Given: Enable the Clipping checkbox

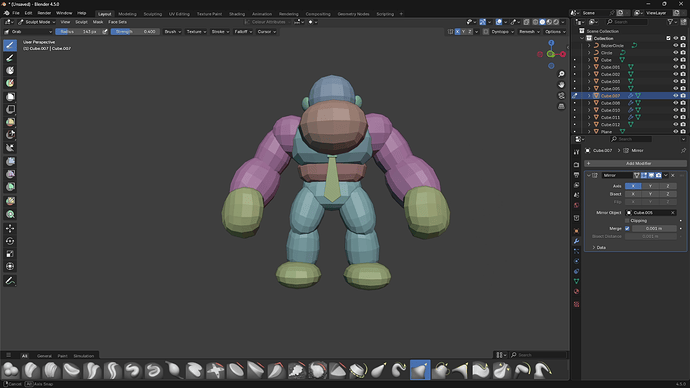Looking at the screenshot, I should click(627, 220).
